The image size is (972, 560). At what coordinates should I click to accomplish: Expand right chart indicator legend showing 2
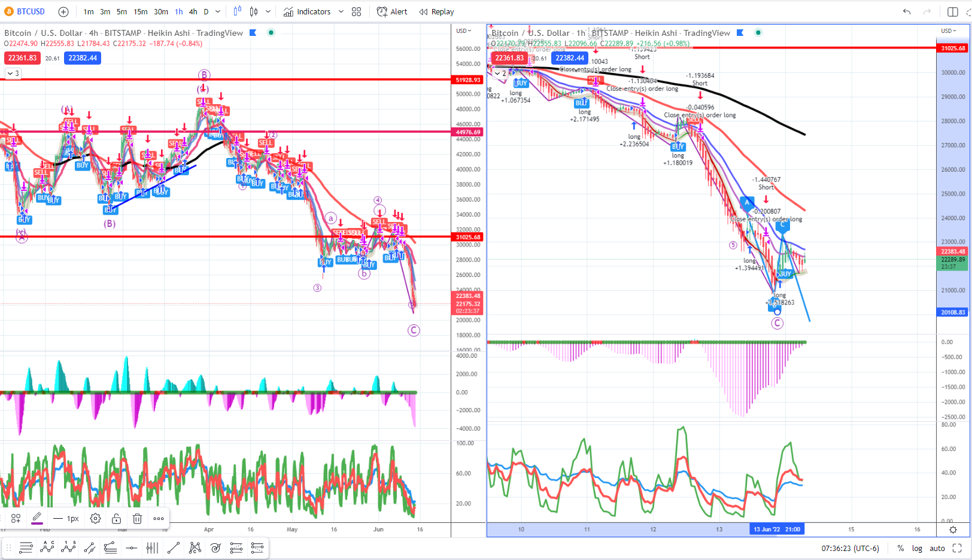tap(500, 73)
